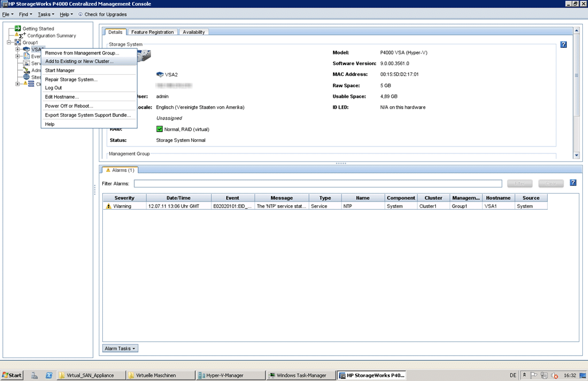The image size is (588, 381).
Task: Click the warning icon in the alarm row
Action: [x=109, y=206]
